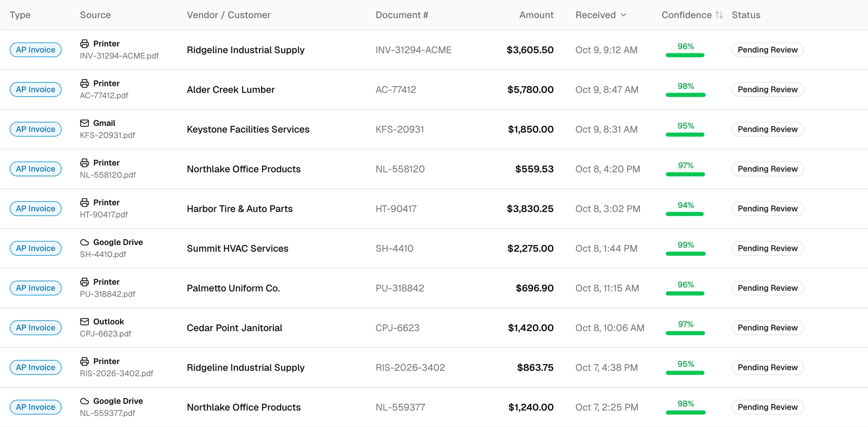Sort by the Amount column header
This screenshot has height=427, width=868.
[x=536, y=15]
